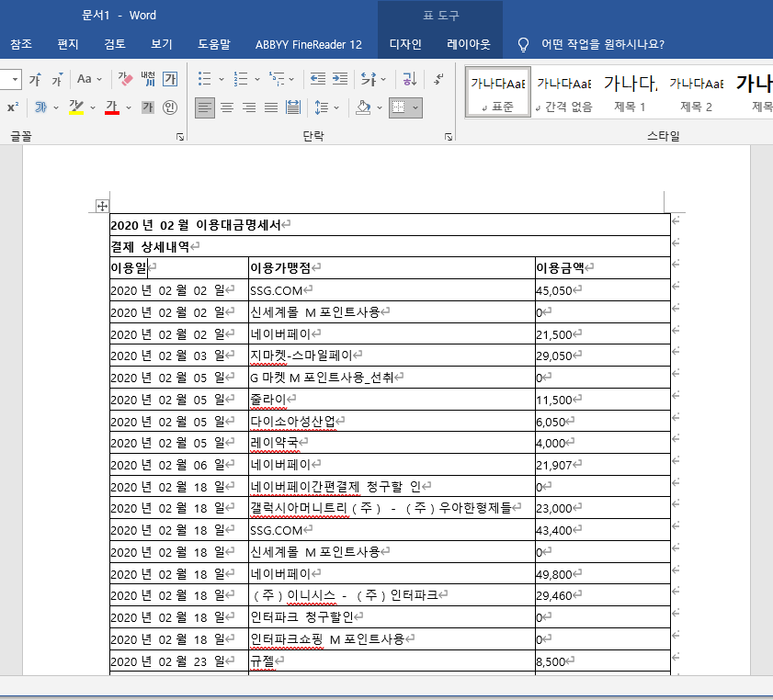Open the font size combo box arrow
This screenshot has width=773, height=700.
click(16, 79)
